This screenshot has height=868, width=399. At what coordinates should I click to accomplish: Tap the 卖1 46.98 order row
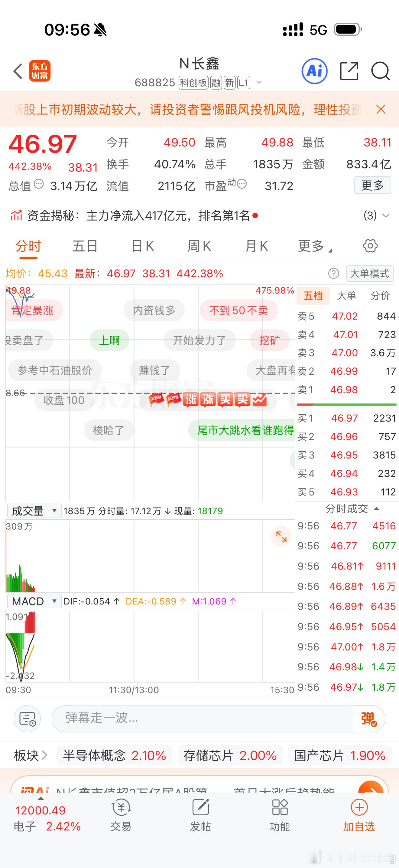(x=346, y=390)
